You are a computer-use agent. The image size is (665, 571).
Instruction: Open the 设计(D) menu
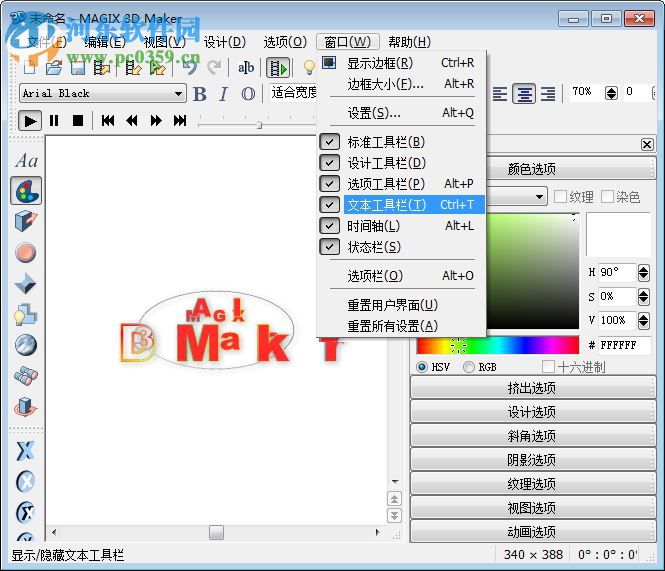click(x=225, y=42)
